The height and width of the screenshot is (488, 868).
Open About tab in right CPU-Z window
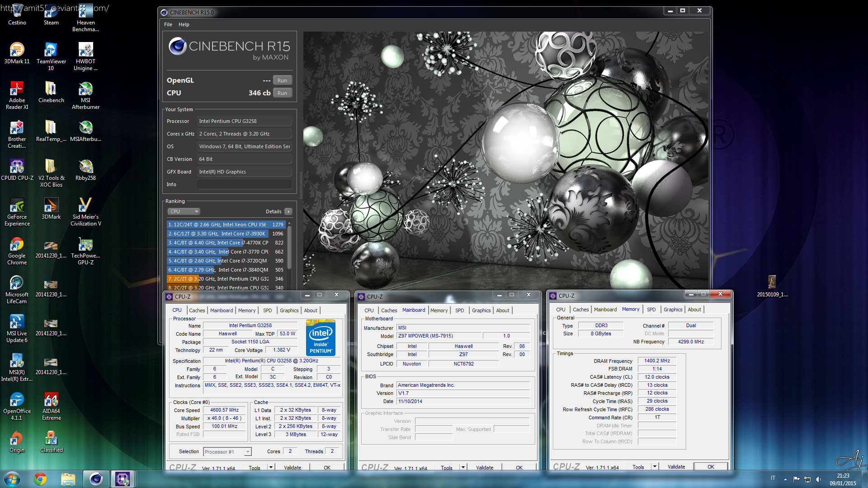pos(694,310)
